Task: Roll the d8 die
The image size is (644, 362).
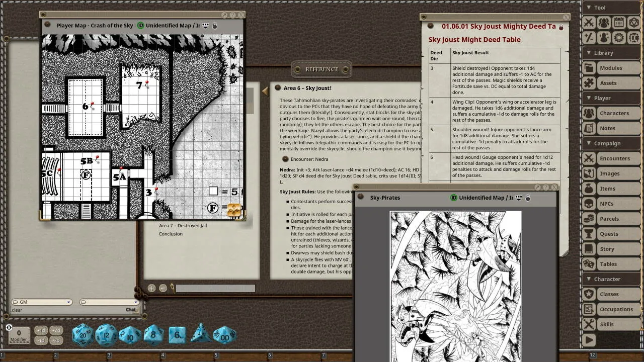Action: tap(153, 335)
